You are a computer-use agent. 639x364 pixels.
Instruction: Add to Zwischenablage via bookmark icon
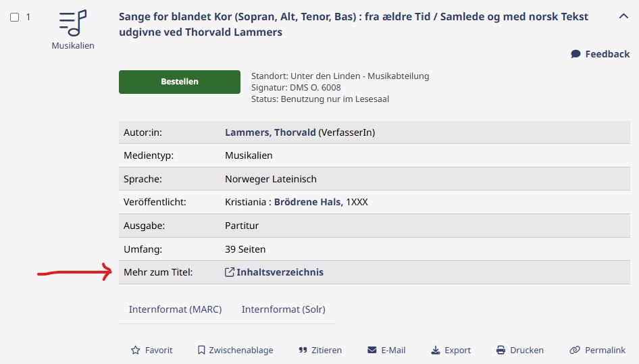[201, 350]
